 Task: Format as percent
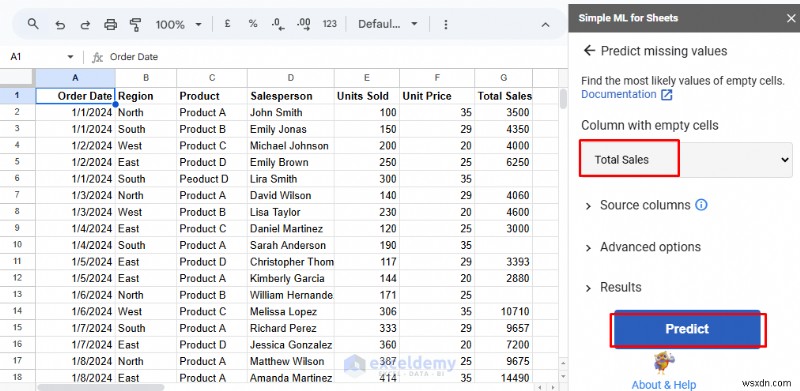(x=253, y=23)
